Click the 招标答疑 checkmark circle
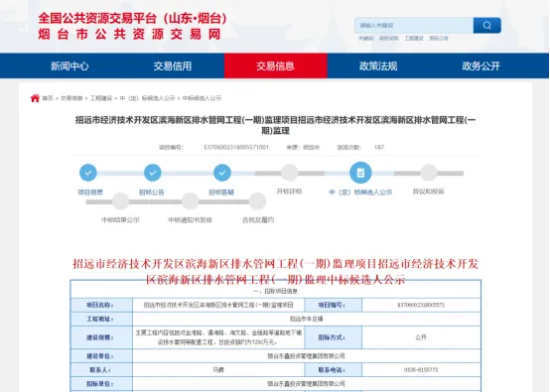 (222, 173)
